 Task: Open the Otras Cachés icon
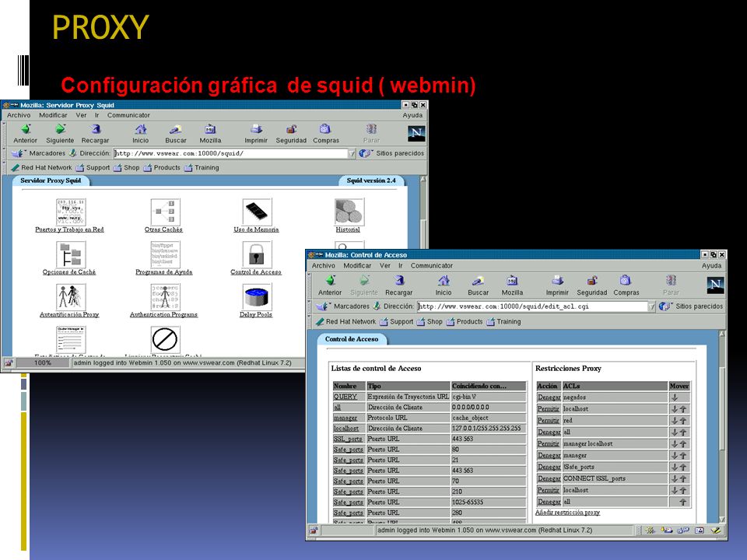(165, 212)
